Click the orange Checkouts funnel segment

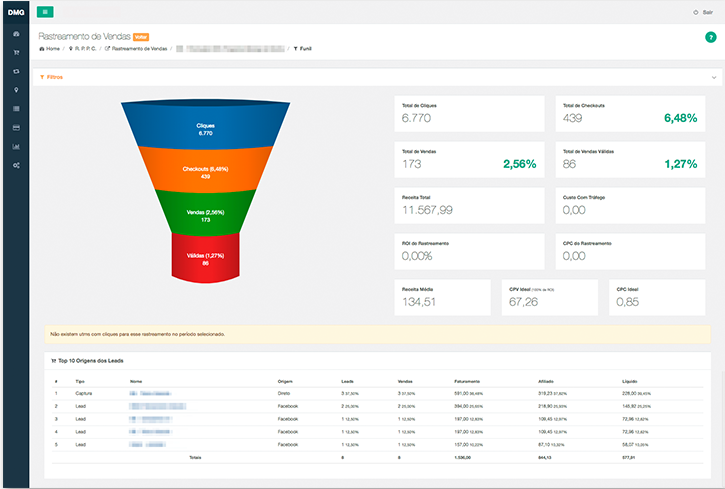tap(205, 172)
